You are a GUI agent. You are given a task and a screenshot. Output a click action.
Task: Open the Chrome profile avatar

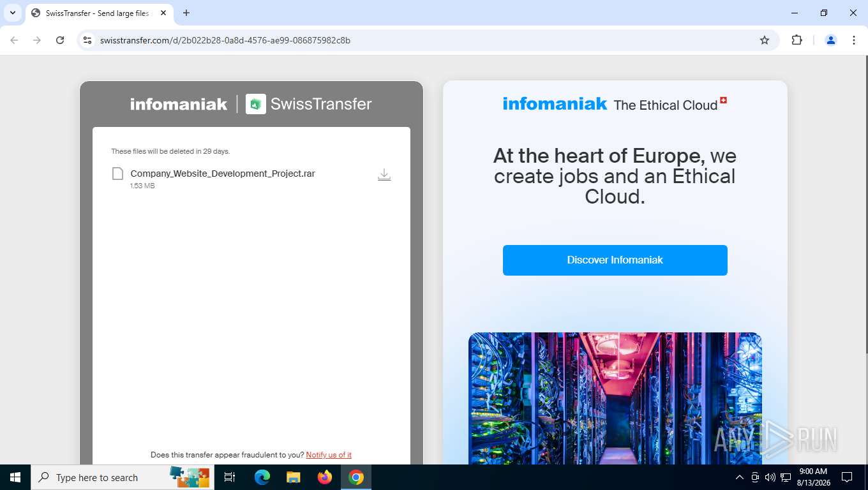tap(831, 40)
